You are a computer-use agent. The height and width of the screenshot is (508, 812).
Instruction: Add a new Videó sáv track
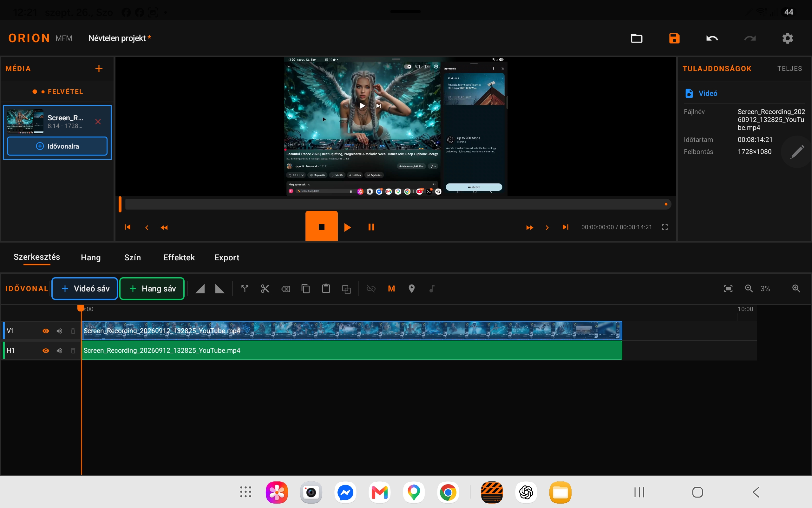coord(85,289)
